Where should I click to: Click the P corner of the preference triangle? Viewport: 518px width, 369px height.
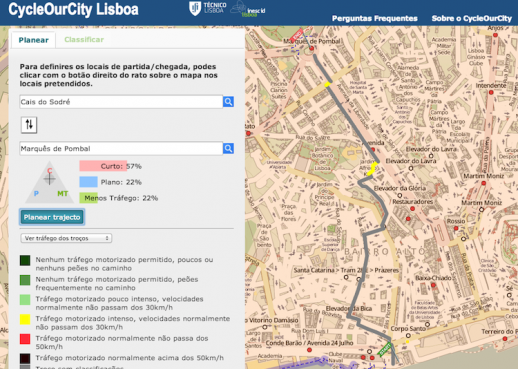pyautogui.click(x=36, y=193)
